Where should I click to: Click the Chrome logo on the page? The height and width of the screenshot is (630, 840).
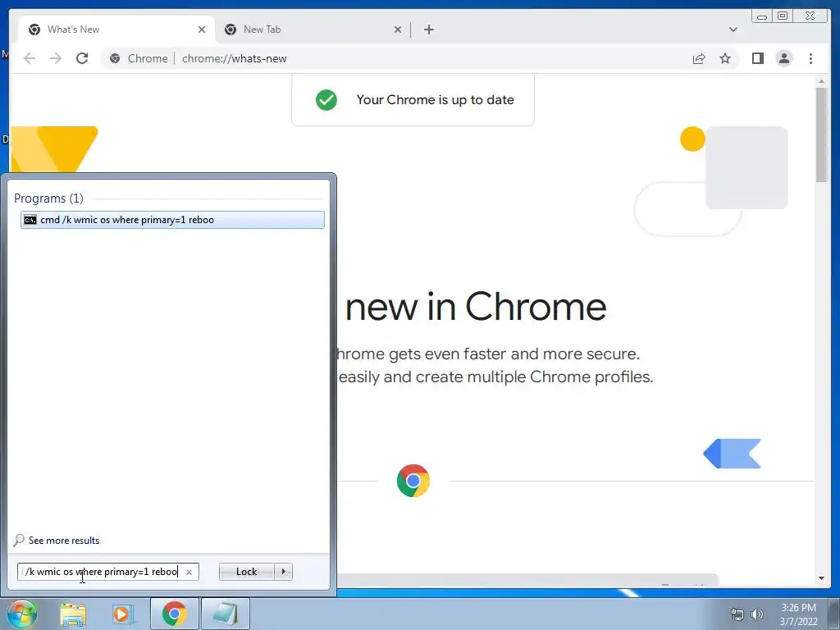pyautogui.click(x=413, y=481)
